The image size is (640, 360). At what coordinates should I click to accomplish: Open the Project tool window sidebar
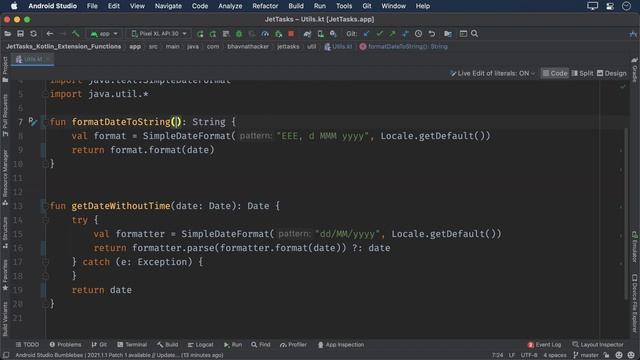(5, 70)
